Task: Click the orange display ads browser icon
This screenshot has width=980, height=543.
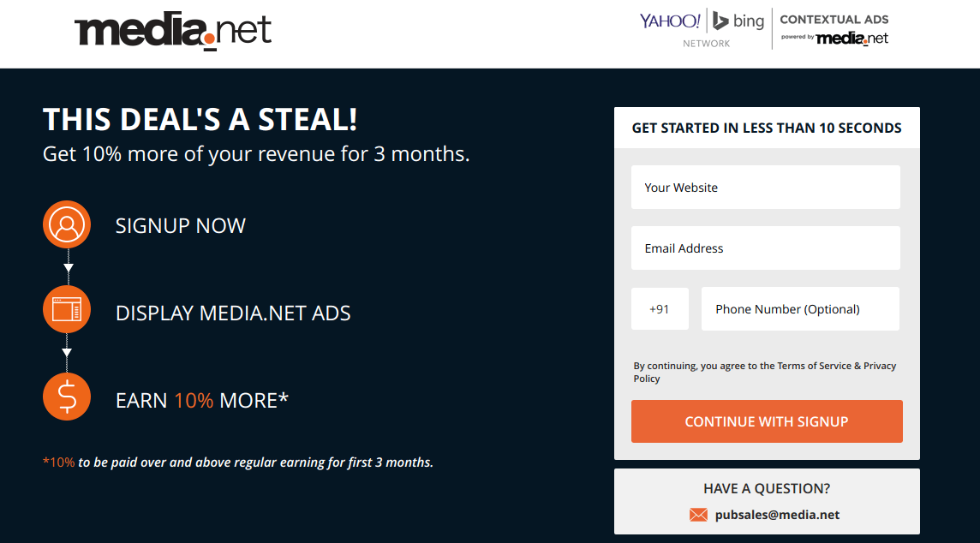Action: pyautogui.click(x=67, y=309)
